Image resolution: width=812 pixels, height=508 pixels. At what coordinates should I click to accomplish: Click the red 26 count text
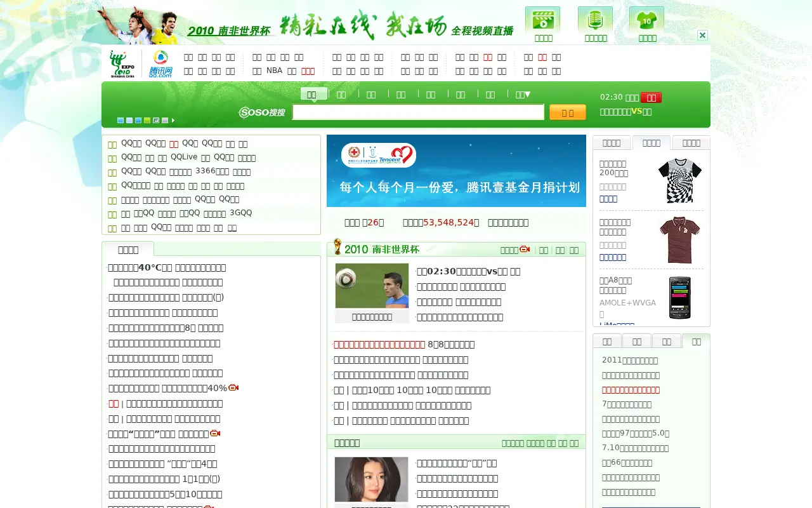[x=372, y=222]
